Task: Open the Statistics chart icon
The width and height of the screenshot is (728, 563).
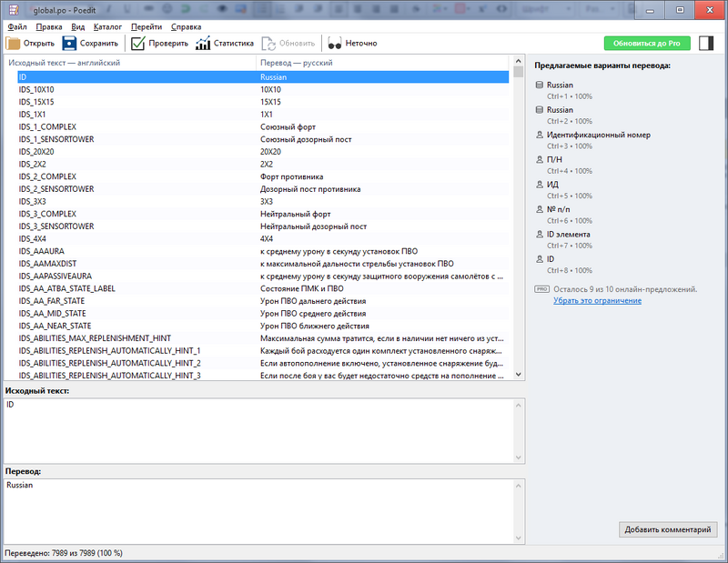Action: coord(203,43)
